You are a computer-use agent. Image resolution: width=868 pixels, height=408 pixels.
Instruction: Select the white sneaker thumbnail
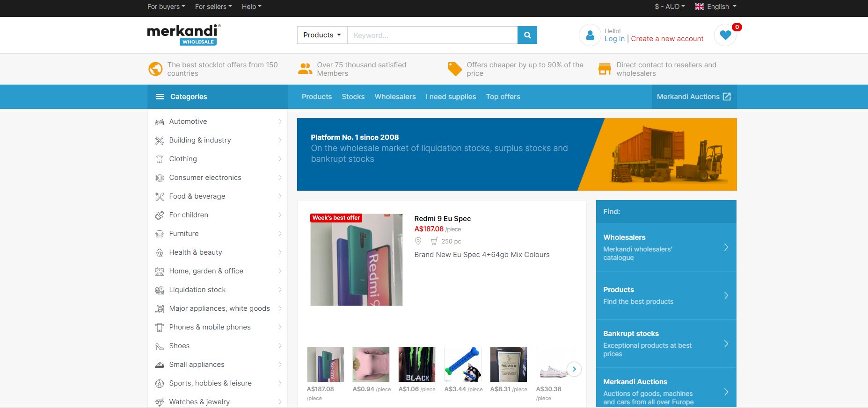pos(554,365)
